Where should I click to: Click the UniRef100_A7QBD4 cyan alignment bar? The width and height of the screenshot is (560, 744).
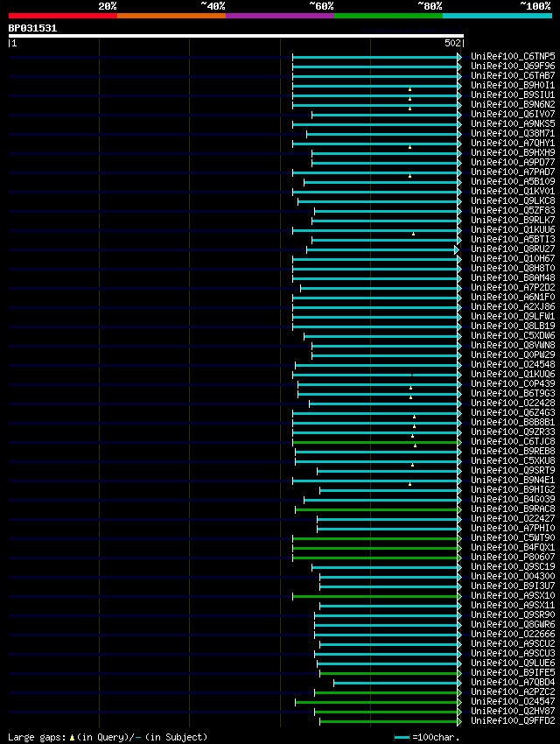click(x=397, y=683)
